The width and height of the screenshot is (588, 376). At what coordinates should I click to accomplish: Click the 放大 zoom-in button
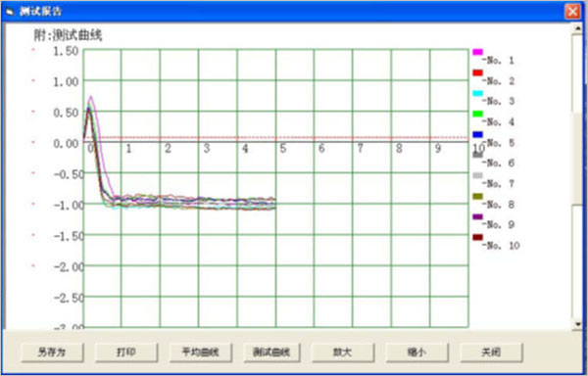coord(343,352)
